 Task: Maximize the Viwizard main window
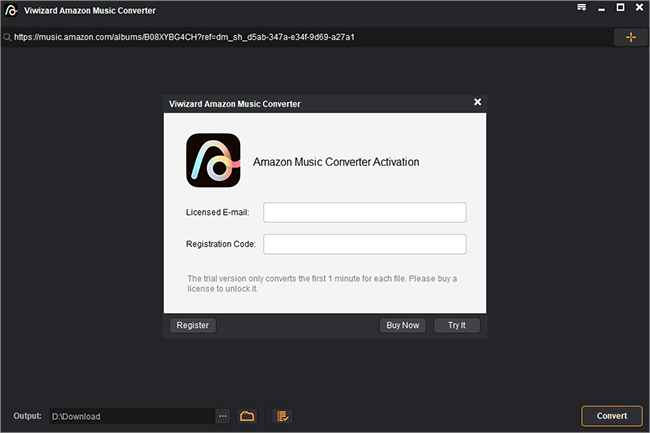pyautogui.click(x=621, y=7)
